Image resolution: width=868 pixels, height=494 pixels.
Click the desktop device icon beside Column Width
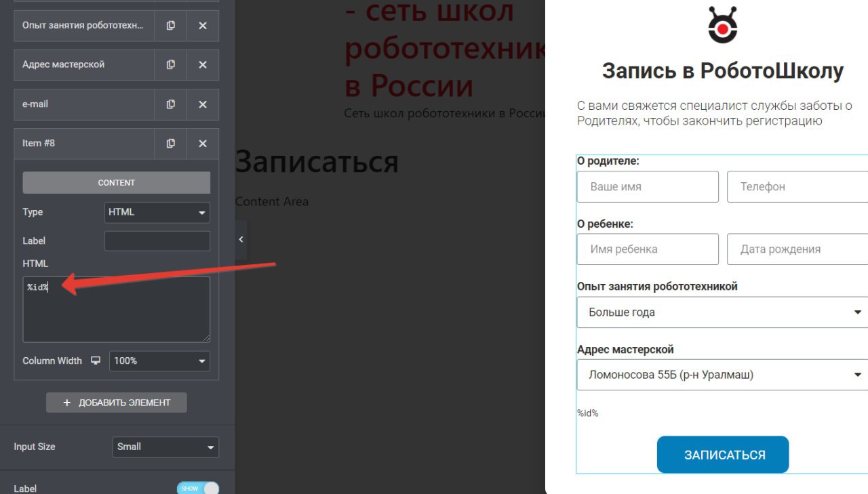point(96,361)
